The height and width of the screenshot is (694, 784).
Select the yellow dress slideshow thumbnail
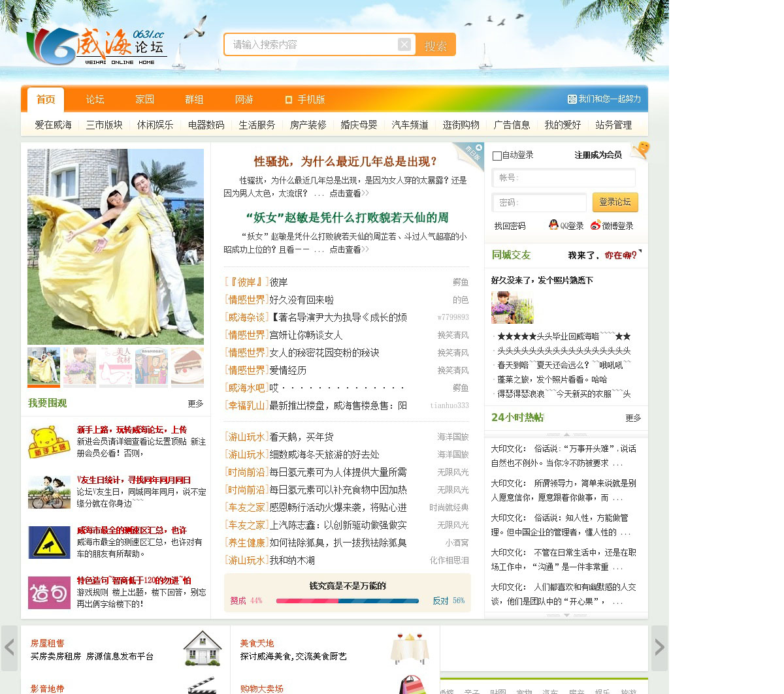click(44, 366)
